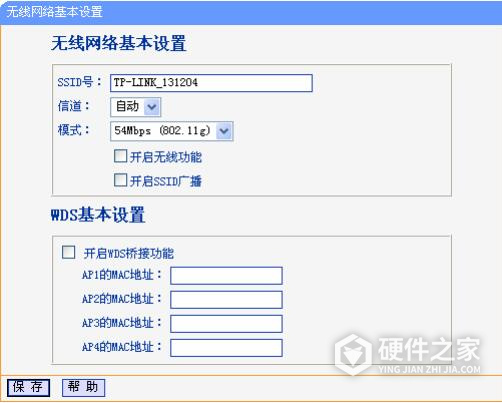This screenshot has width=502, height=403.
Task: Click the AP3的MAC地址 input field
Action: point(226,324)
